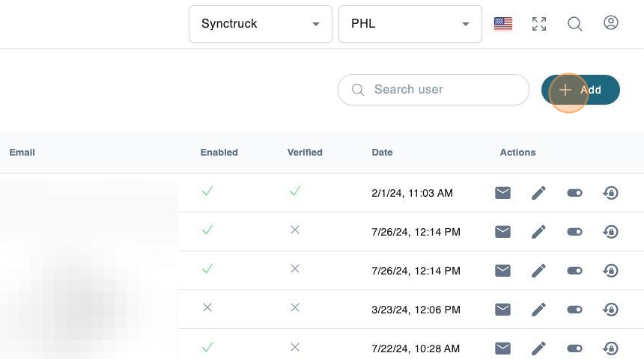
Task: Expand the PHL station dropdown
Action: tap(410, 24)
